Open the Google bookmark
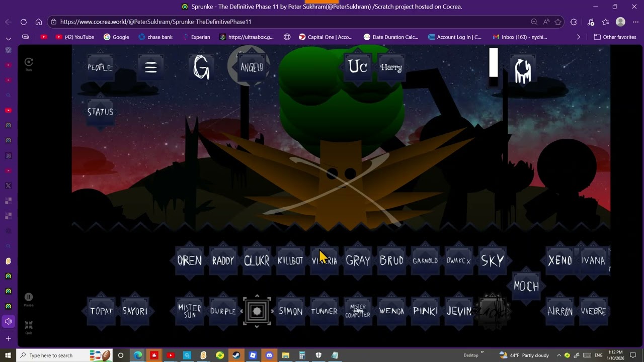The image size is (644, 362). point(116,37)
